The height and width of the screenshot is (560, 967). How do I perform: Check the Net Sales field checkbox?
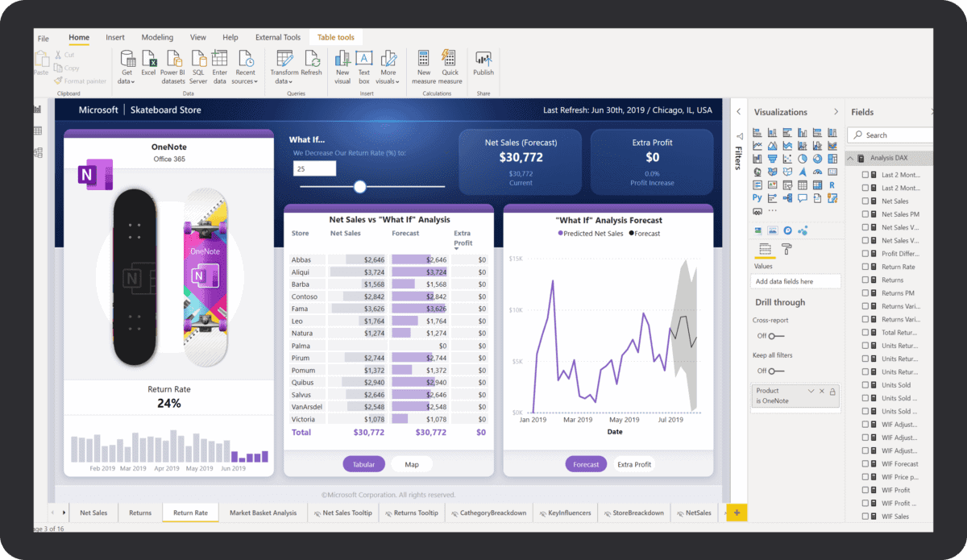coord(865,201)
